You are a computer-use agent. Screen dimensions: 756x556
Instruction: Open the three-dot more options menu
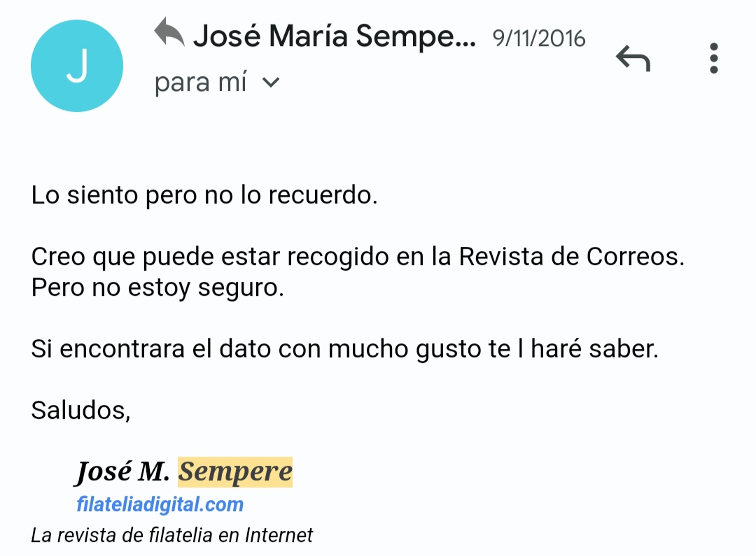point(714,58)
